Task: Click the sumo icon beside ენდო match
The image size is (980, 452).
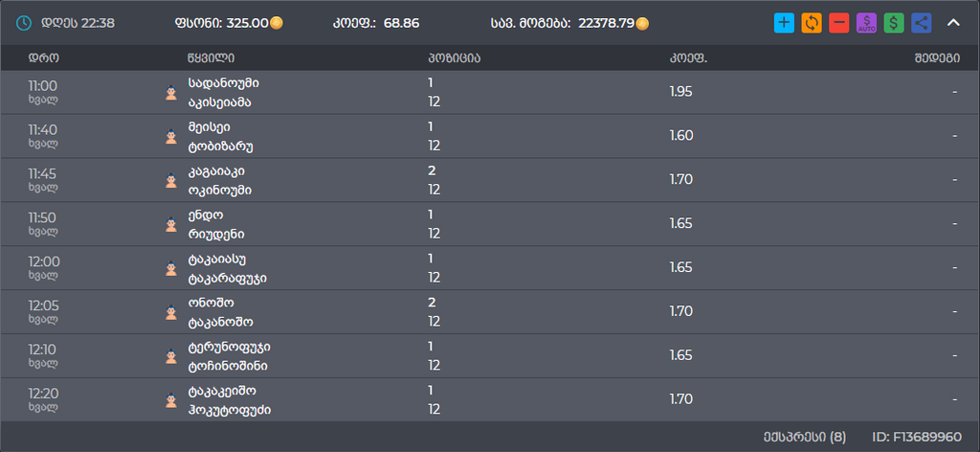Action: pyautogui.click(x=171, y=225)
